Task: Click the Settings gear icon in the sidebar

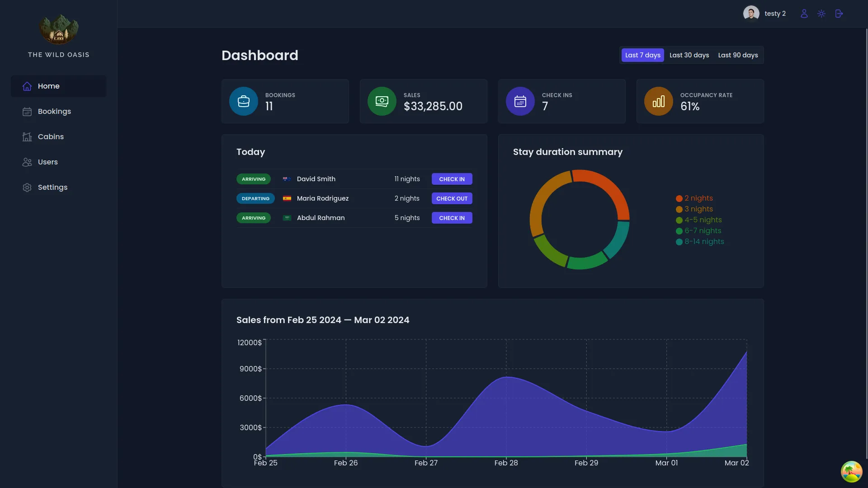Action: click(x=27, y=188)
